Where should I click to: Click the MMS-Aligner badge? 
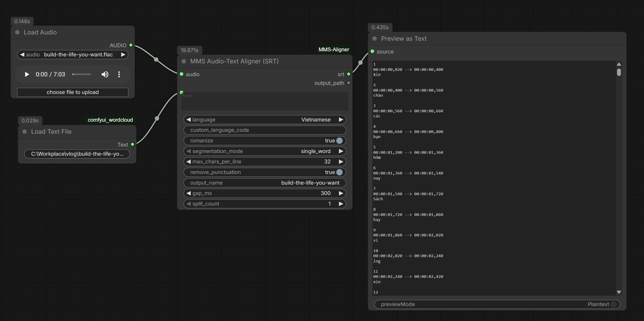pyautogui.click(x=334, y=49)
